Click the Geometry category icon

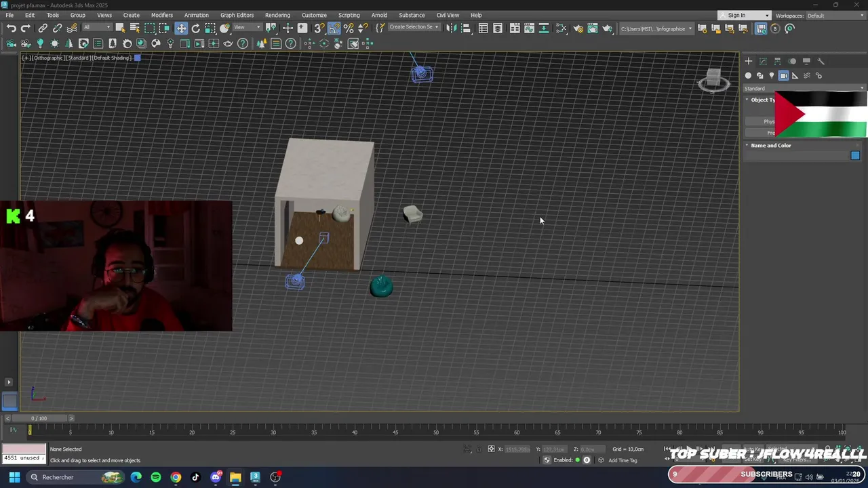(748, 76)
